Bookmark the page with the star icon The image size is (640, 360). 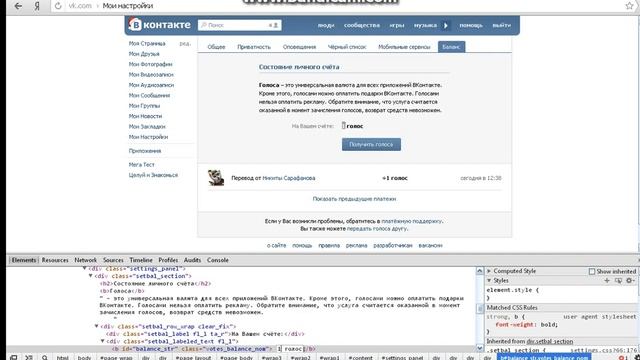629,5
